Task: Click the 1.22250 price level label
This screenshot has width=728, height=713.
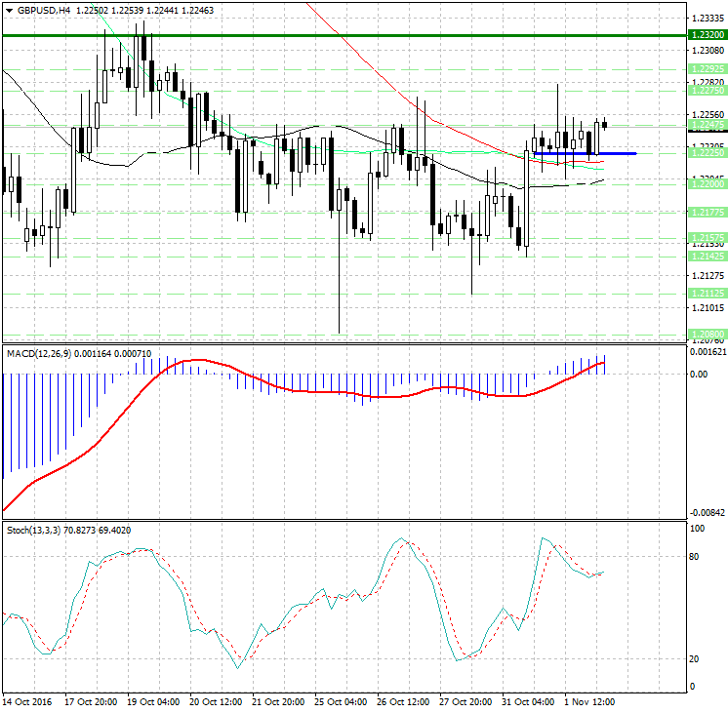Action: (706, 153)
